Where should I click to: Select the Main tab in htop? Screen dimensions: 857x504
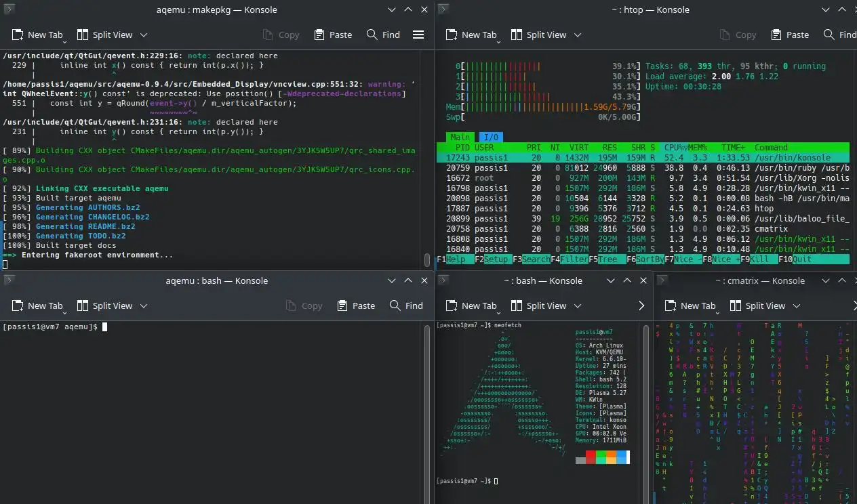[x=460, y=137]
